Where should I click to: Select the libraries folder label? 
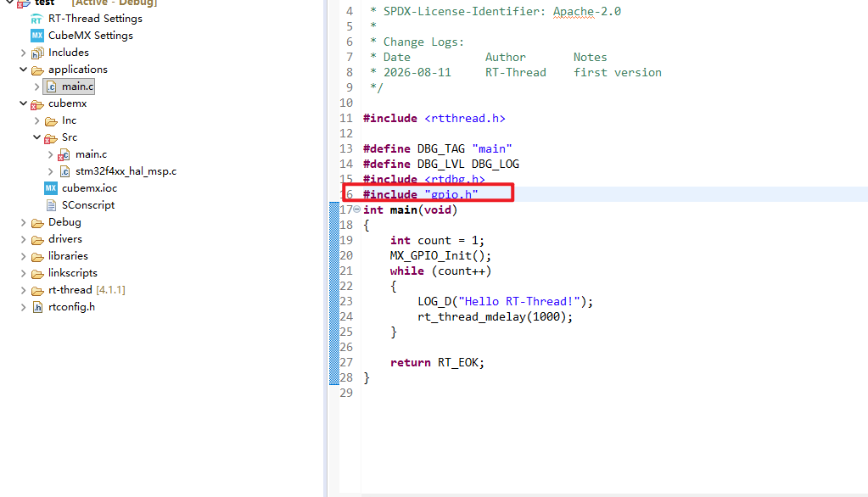coord(68,255)
